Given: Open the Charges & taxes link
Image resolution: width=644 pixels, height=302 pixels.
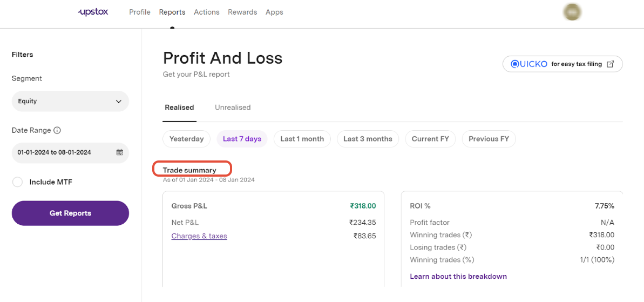Looking at the screenshot, I should tap(199, 236).
